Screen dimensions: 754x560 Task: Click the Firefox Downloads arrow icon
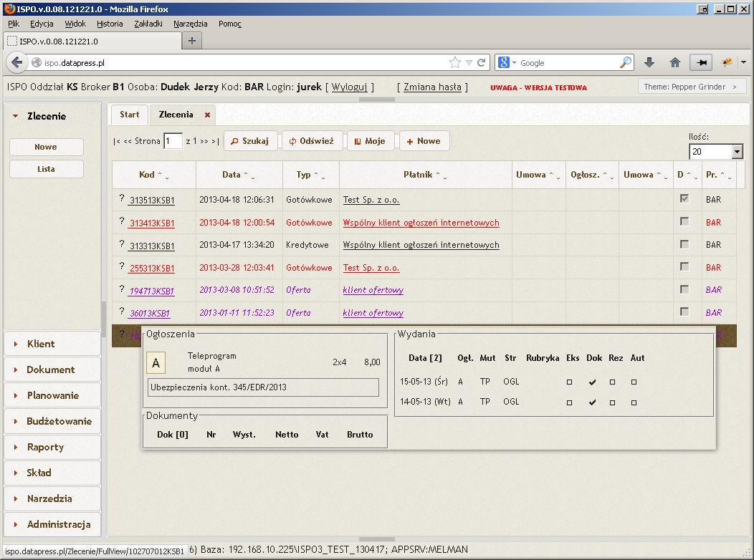point(649,62)
